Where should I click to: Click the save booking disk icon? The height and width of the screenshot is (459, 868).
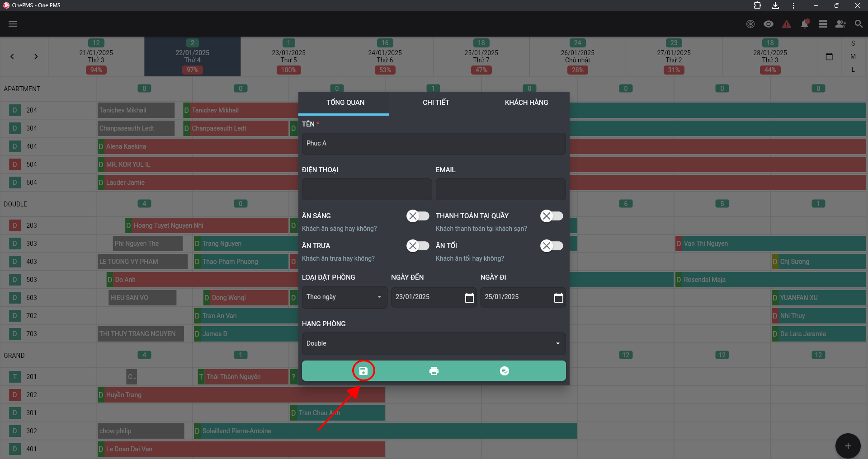point(363,371)
